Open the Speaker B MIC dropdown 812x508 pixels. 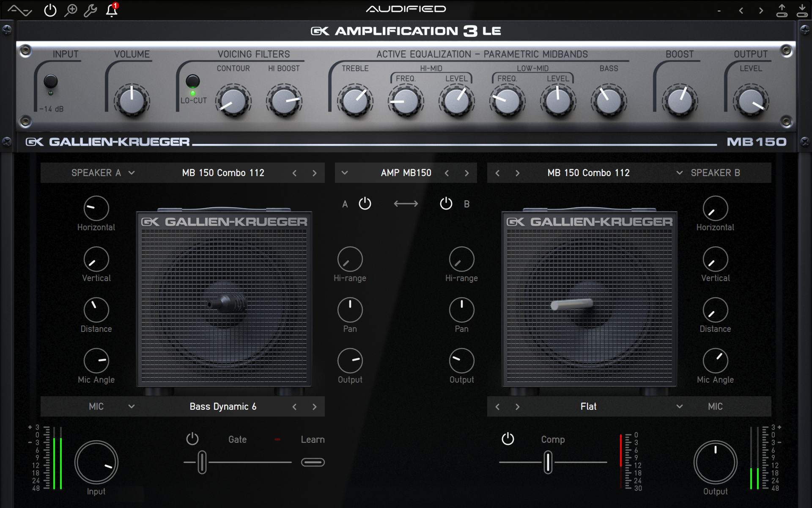point(679,407)
